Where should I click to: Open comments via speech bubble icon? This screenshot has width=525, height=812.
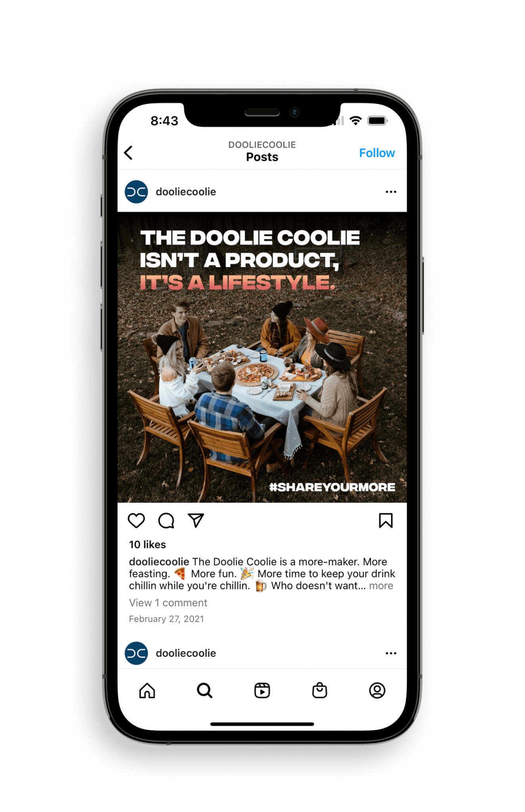pyautogui.click(x=166, y=521)
